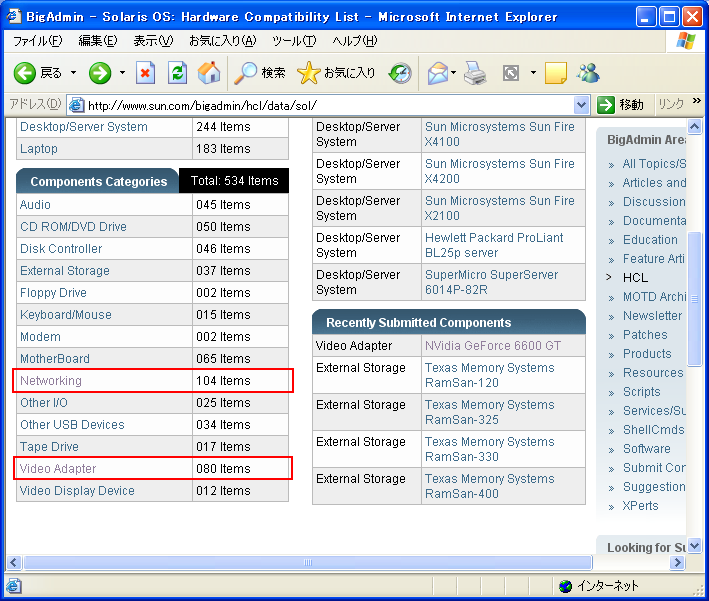709x601 pixels.
Task: Click the IE page icon in status bar
Action: coord(14,586)
